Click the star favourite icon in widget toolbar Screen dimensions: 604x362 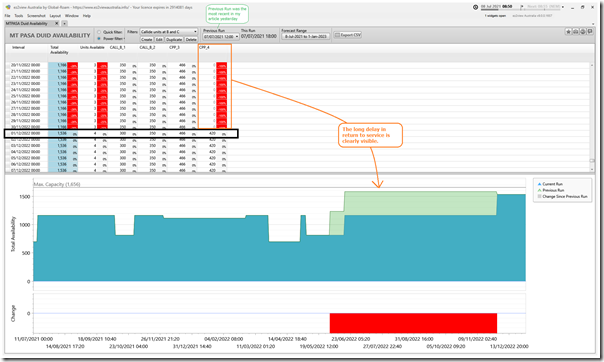(x=568, y=32)
